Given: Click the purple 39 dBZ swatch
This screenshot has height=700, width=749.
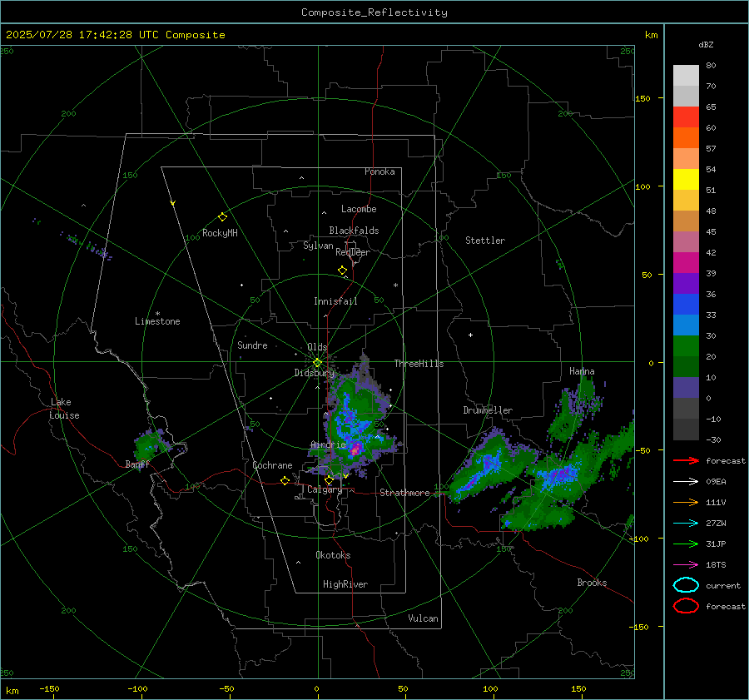Looking at the screenshot, I should (x=686, y=283).
